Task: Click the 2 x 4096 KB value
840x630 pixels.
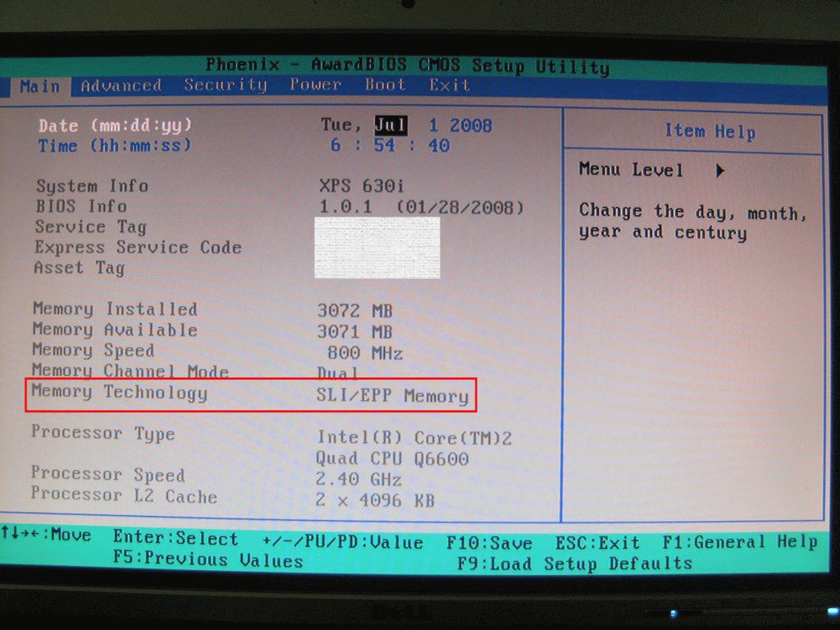Action: 374,500
